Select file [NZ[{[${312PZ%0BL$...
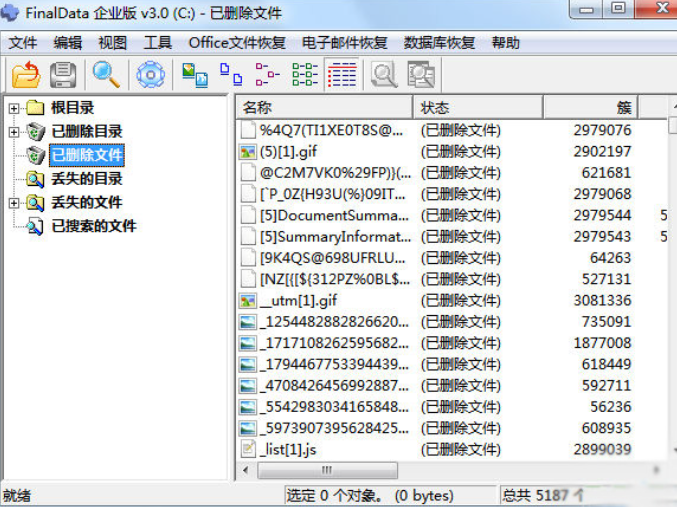This screenshot has width=677, height=507. pyautogui.click(x=335, y=279)
